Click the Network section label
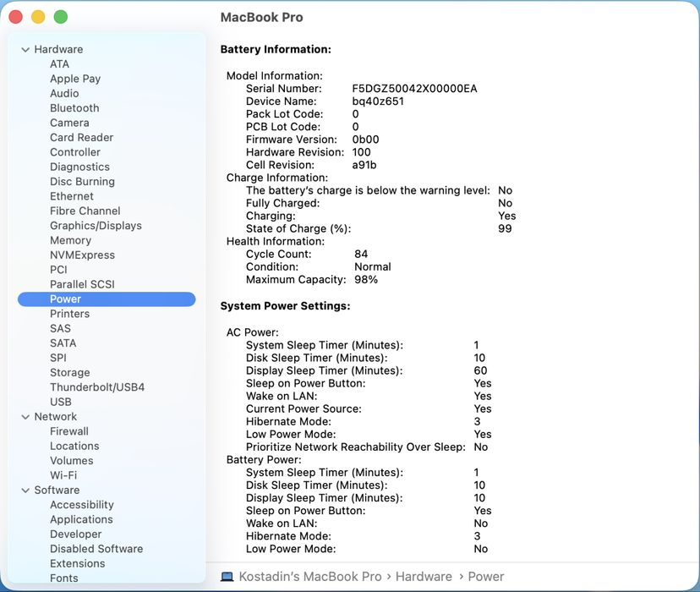Image resolution: width=700 pixels, height=592 pixels. click(55, 417)
